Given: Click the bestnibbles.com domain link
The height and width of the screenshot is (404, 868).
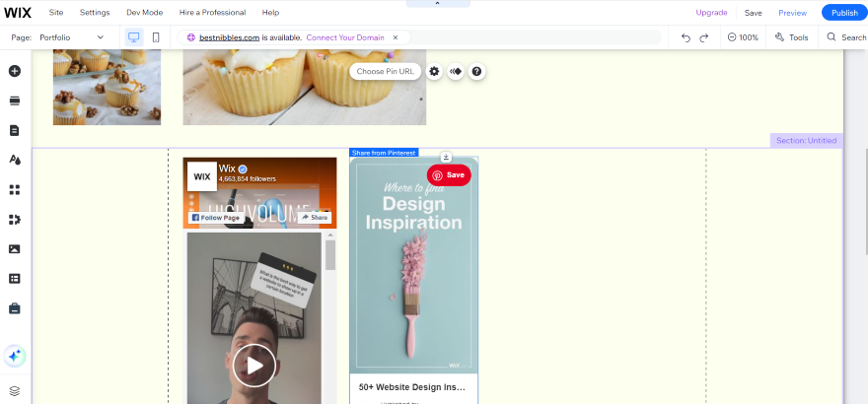Looking at the screenshot, I should coord(229,37).
